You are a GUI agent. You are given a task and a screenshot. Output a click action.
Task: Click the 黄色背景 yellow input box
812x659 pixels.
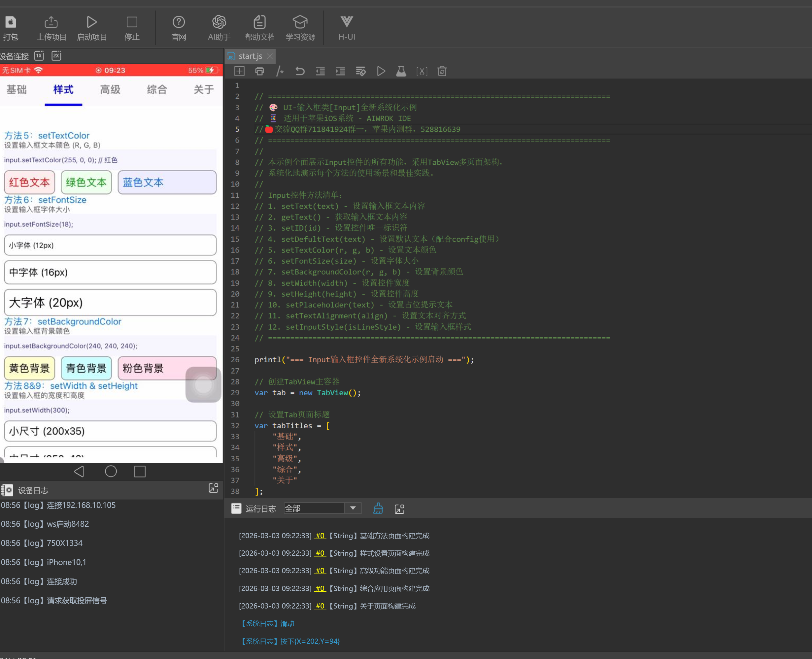click(30, 368)
